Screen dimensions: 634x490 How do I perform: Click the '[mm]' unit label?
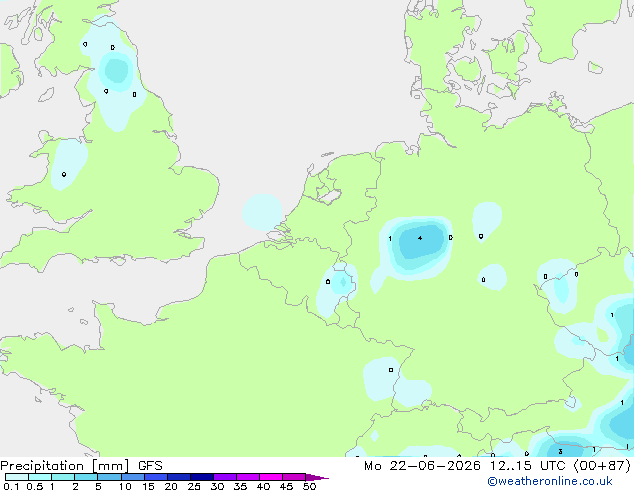pyautogui.click(x=111, y=466)
